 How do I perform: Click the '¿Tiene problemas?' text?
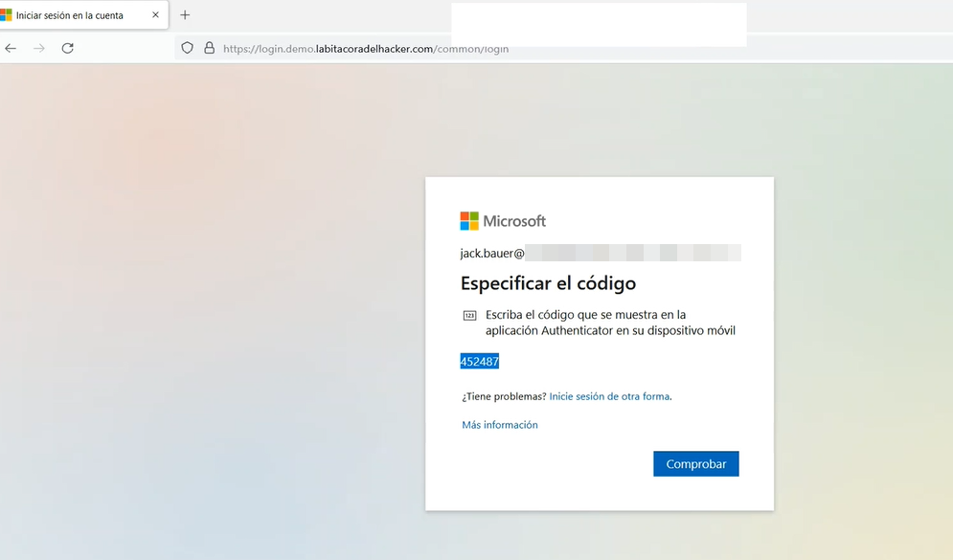(x=504, y=396)
